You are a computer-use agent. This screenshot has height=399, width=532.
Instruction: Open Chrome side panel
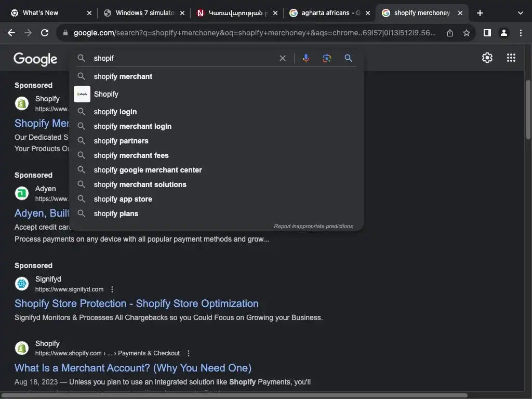(487, 33)
